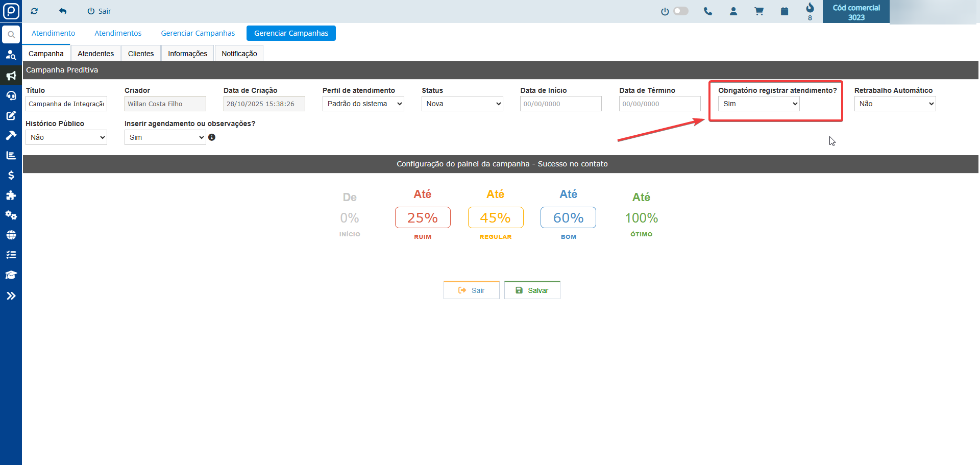
Task: Open the Status dropdown showing Nova
Action: (462, 104)
